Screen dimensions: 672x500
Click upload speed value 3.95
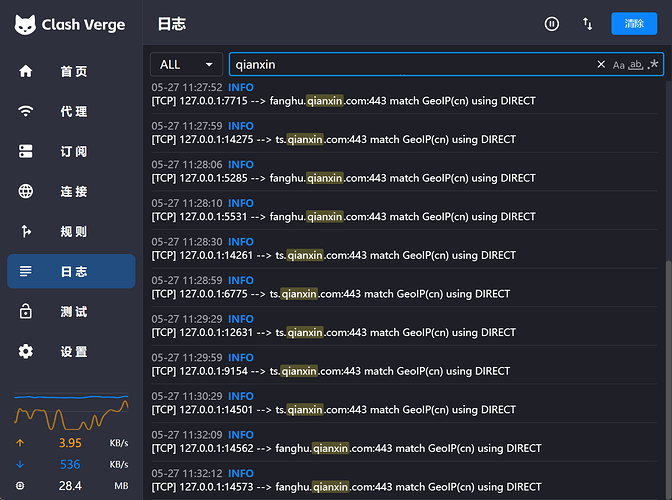pyautogui.click(x=70, y=443)
